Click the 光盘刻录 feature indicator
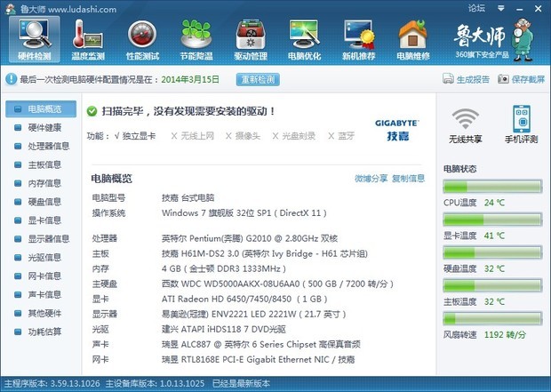Image resolution: width=551 pixels, height=392 pixels. tap(294, 136)
